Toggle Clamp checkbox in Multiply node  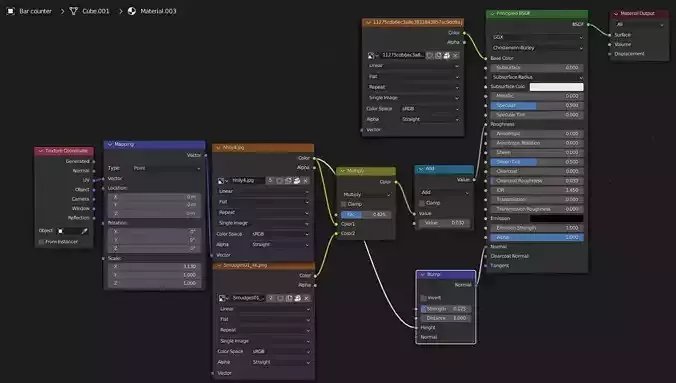[344, 204]
